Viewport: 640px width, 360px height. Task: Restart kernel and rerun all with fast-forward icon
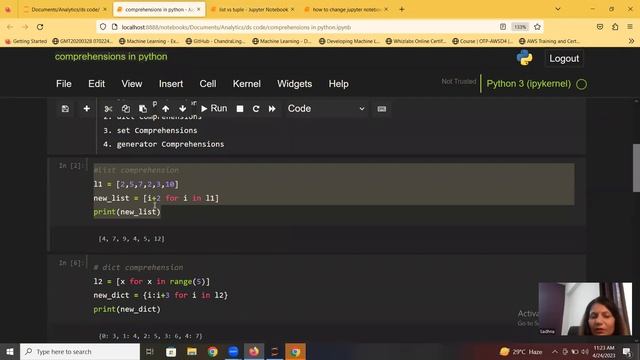click(272, 109)
